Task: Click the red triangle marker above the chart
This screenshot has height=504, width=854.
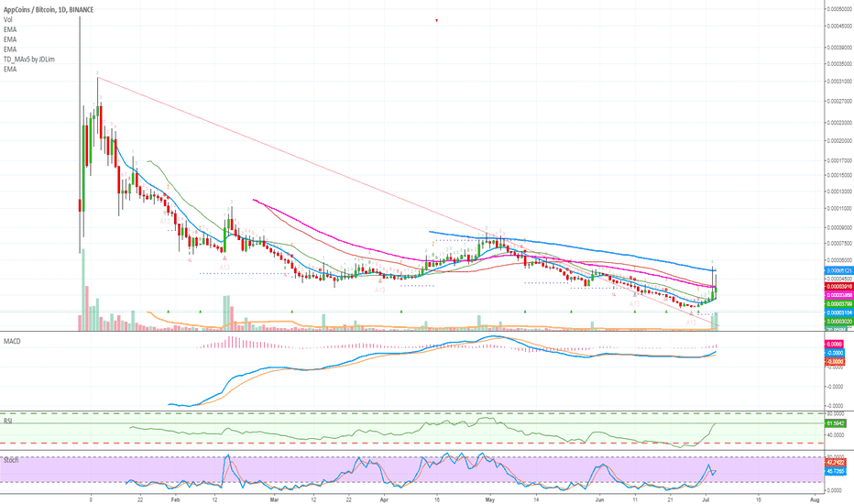Action: (x=436, y=21)
